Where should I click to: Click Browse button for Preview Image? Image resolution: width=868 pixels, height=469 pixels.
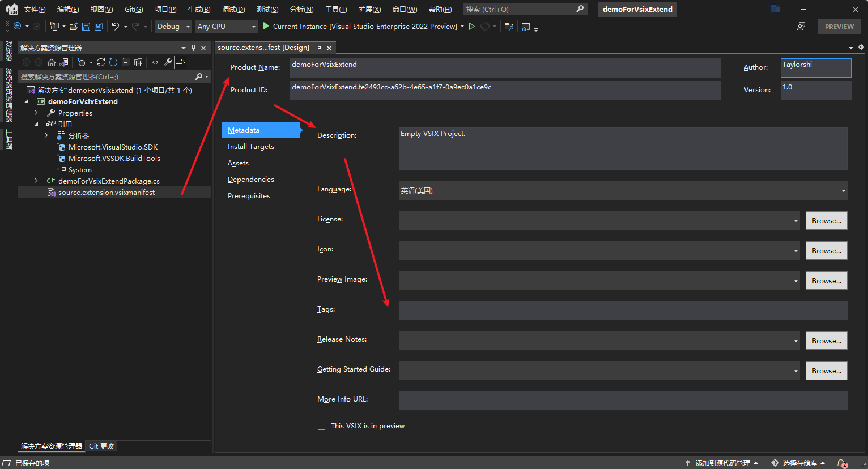827,281
